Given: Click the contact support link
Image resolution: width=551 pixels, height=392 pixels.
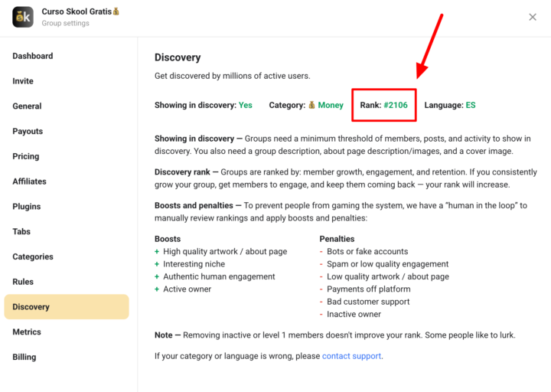Looking at the screenshot, I should (351, 356).
